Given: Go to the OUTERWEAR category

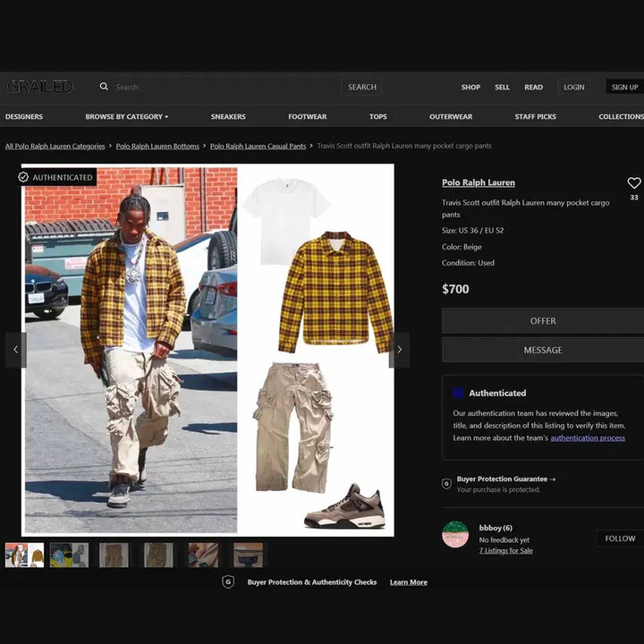Looking at the screenshot, I should pos(451,116).
